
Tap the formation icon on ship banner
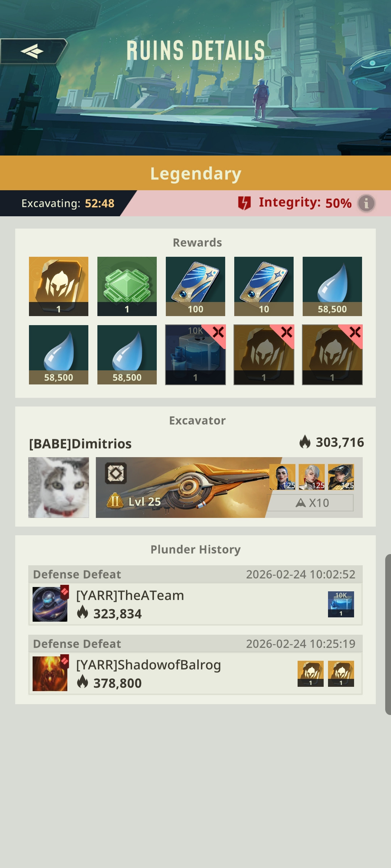click(116, 473)
